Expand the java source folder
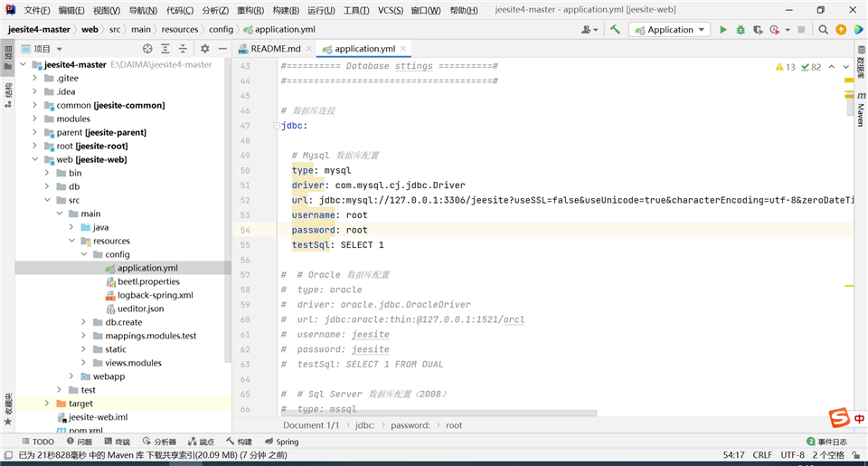This screenshot has height=466, width=868. point(71,227)
